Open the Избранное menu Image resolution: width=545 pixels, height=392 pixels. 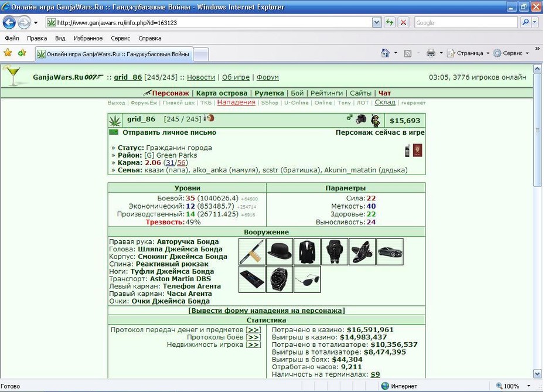pyautogui.click(x=88, y=38)
